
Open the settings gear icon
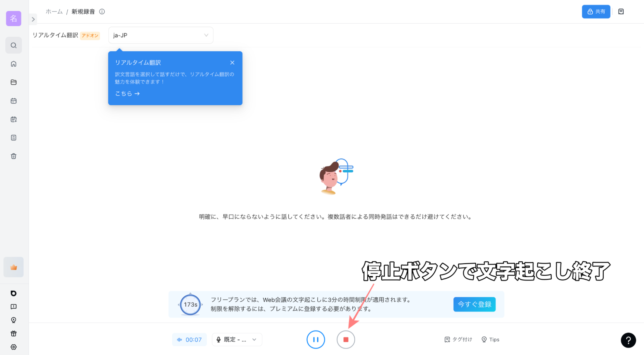click(14, 347)
